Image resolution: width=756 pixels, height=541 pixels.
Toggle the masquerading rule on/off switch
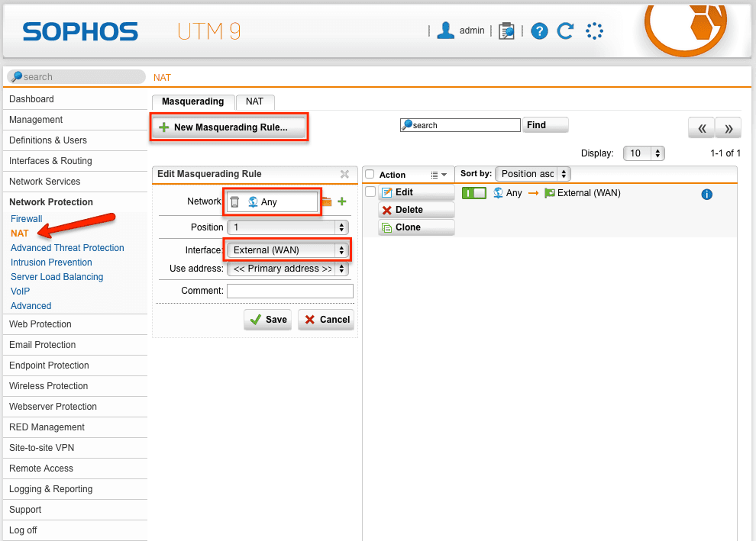click(x=474, y=193)
